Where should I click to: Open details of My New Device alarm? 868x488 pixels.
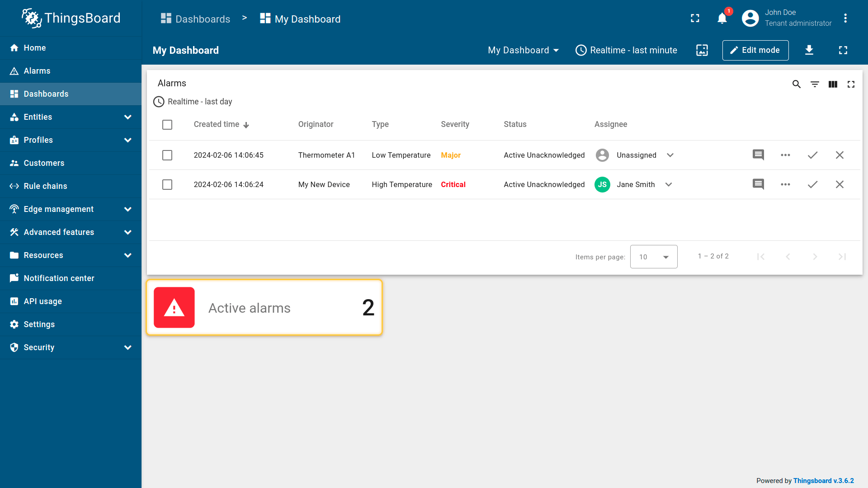pos(785,184)
